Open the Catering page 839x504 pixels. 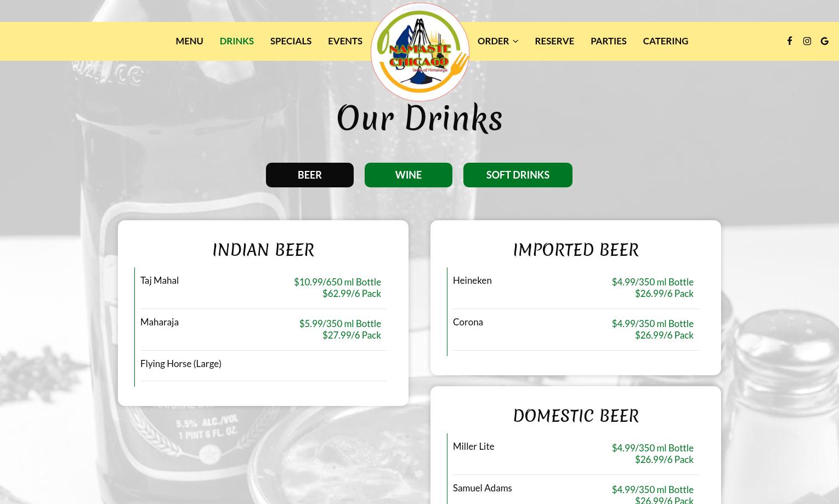click(x=665, y=41)
